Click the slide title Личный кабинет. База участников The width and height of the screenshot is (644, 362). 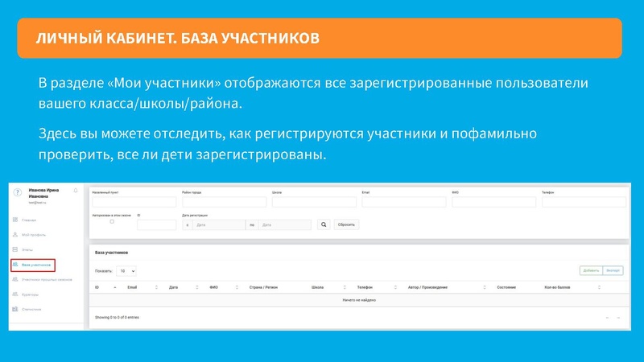[177, 38]
